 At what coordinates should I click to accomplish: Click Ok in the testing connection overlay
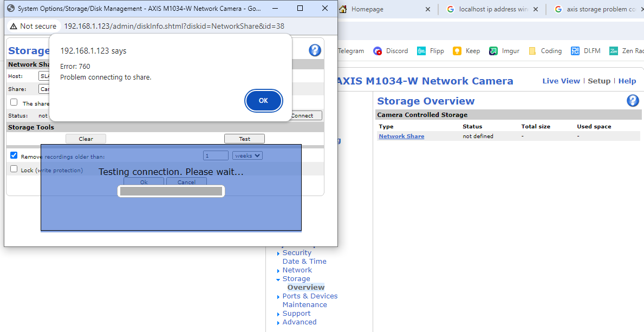click(x=144, y=181)
